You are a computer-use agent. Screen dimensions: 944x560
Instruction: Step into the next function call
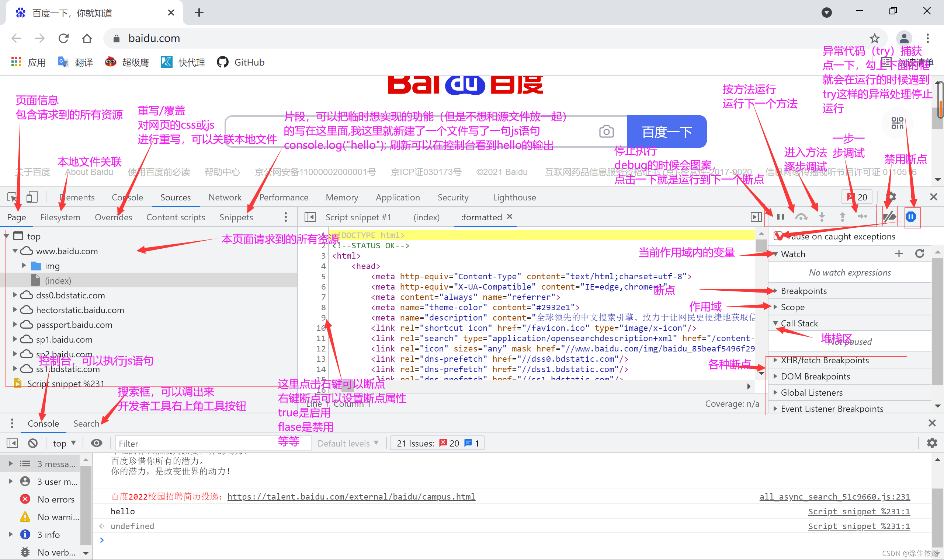point(822,217)
